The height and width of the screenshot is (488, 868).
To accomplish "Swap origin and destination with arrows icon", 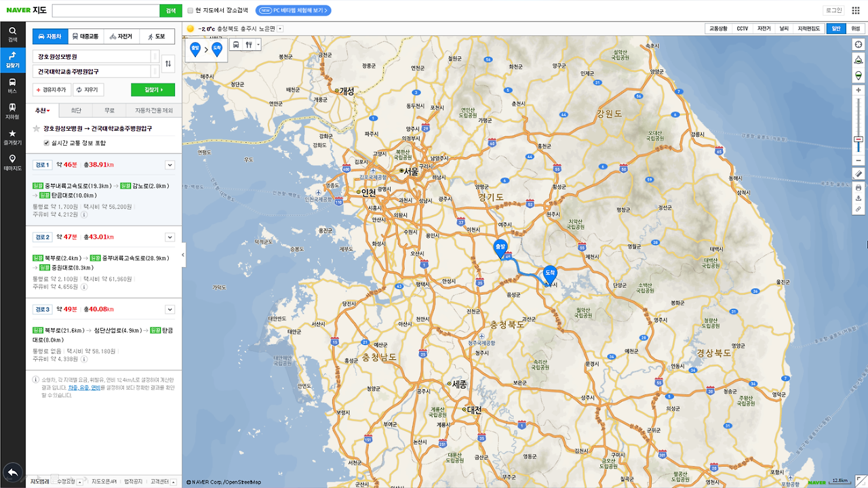I will pyautogui.click(x=169, y=64).
